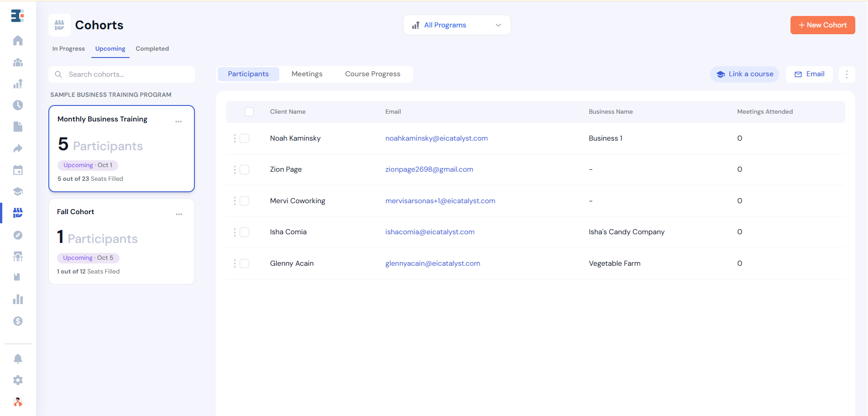Check the select-all participants checkbox
The height and width of the screenshot is (416, 868).
[249, 112]
